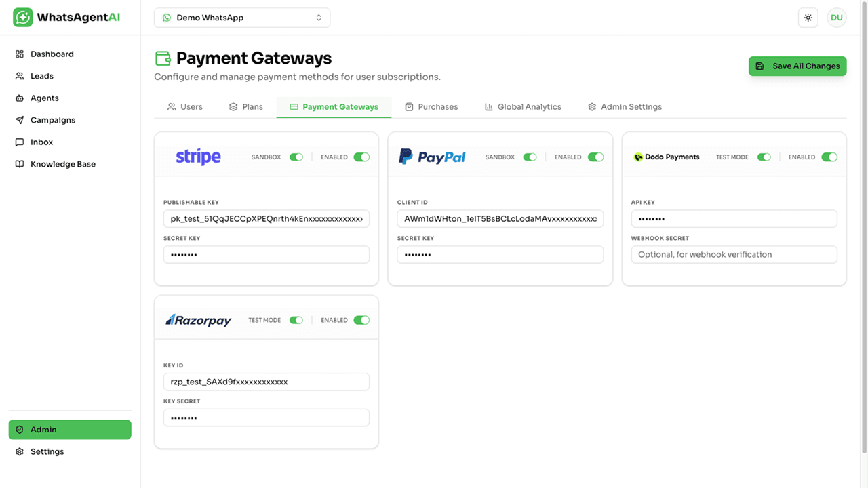Click the floppy disk icon on Save button
Image resolution: width=868 pixels, height=488 pixels.
point(759,66)
